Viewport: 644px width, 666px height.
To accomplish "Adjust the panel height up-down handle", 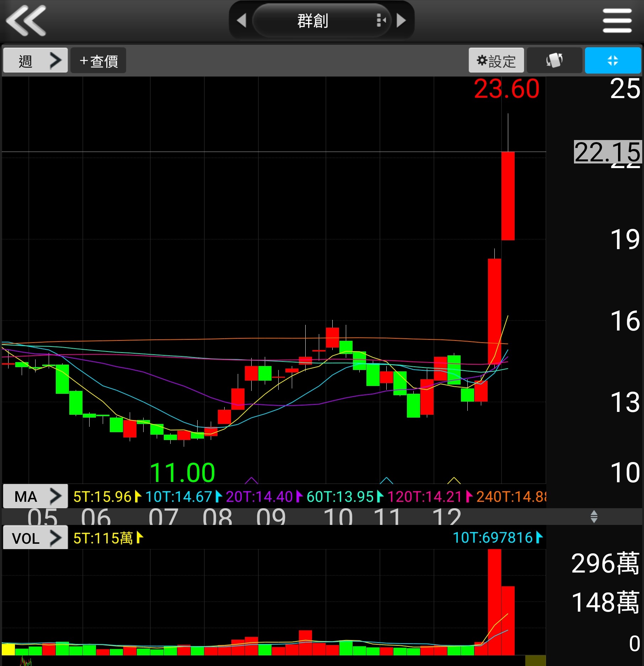I will tap(594, 516).
